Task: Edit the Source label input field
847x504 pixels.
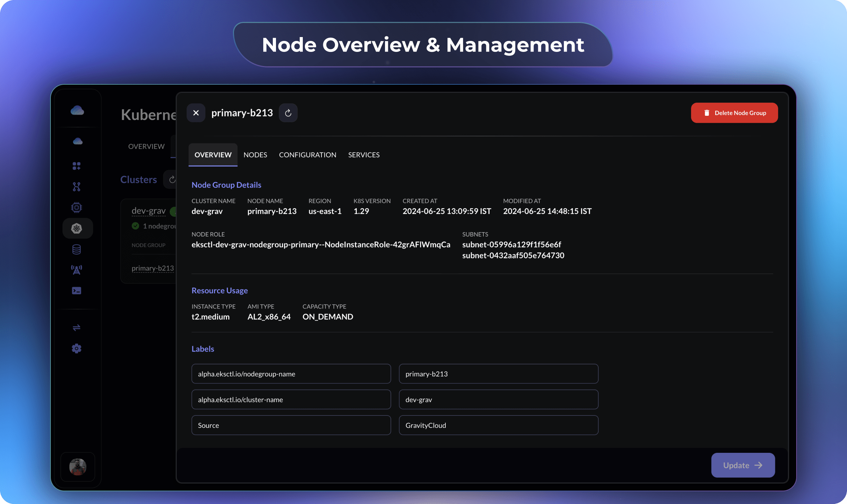Action: [291, 425]
